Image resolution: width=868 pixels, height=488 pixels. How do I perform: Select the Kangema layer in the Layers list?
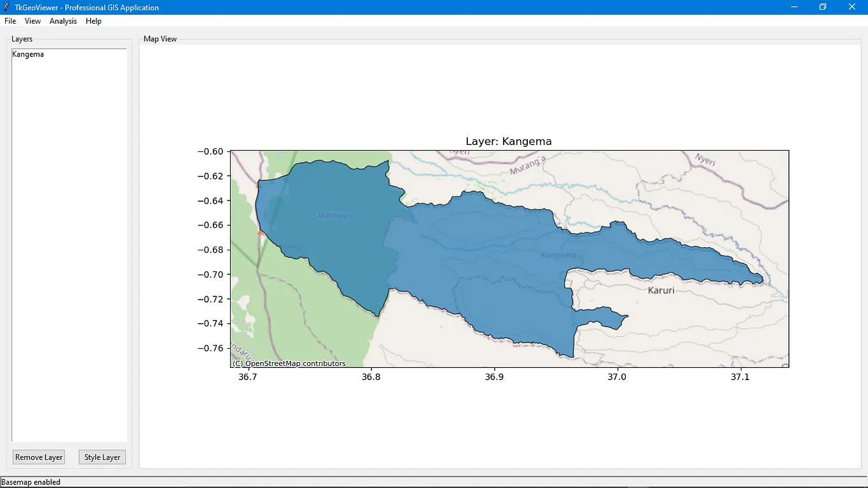click(x=28, y=54)
